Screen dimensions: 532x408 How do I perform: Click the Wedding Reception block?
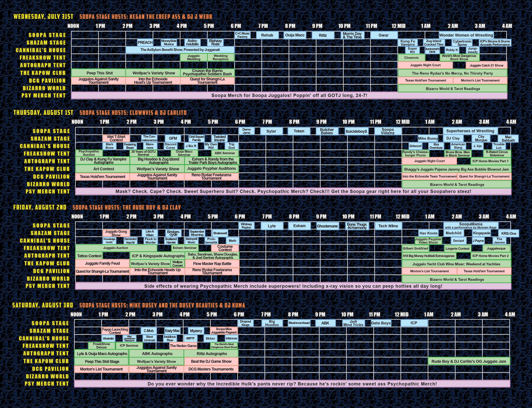click(221, 57)
